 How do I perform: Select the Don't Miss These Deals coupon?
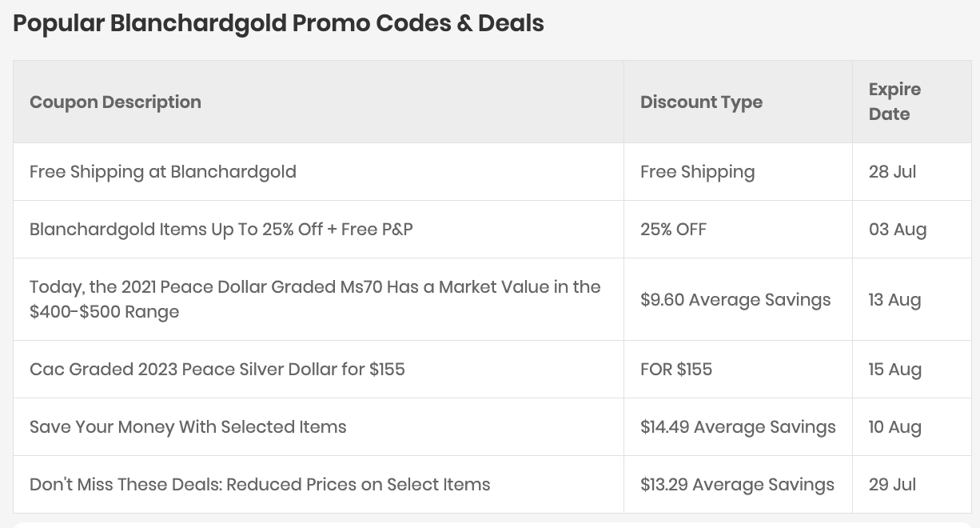[260, 485]
